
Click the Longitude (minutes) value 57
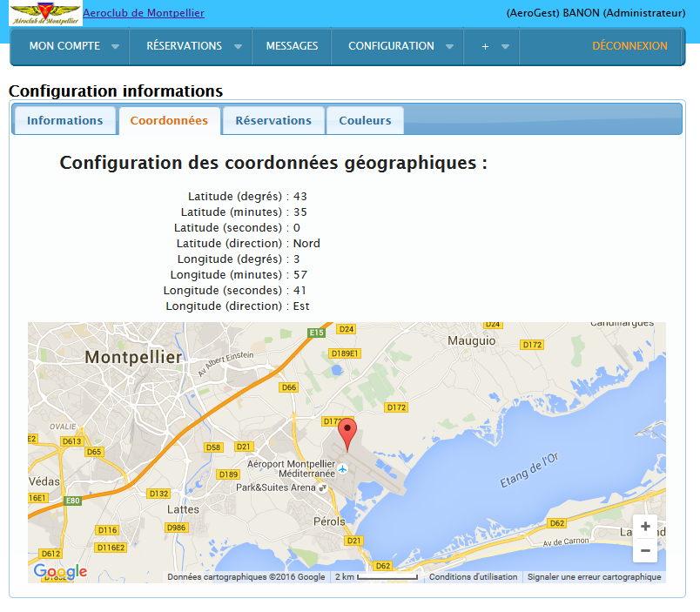(300, 274)
